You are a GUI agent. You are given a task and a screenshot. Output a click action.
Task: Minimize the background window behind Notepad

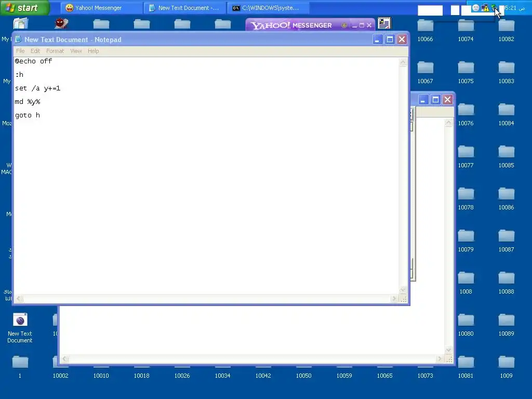(423, 99)
